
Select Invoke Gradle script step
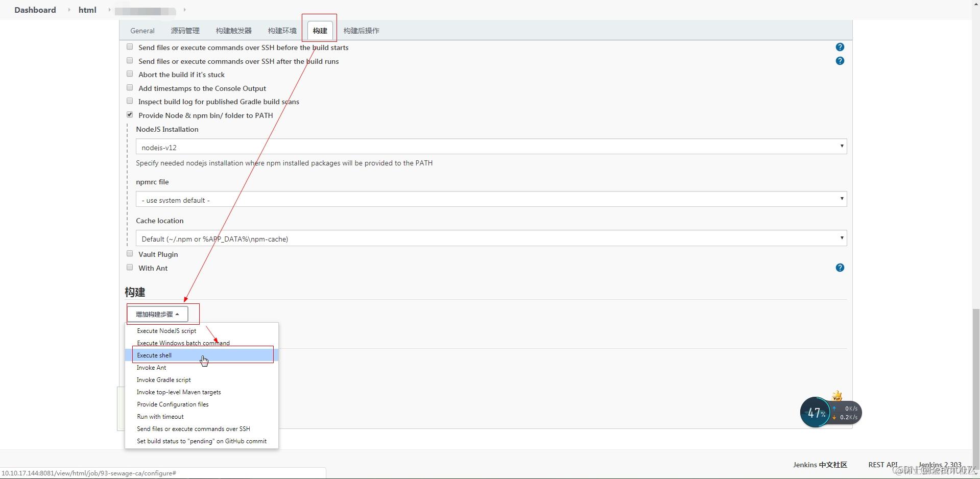[202, 380]
